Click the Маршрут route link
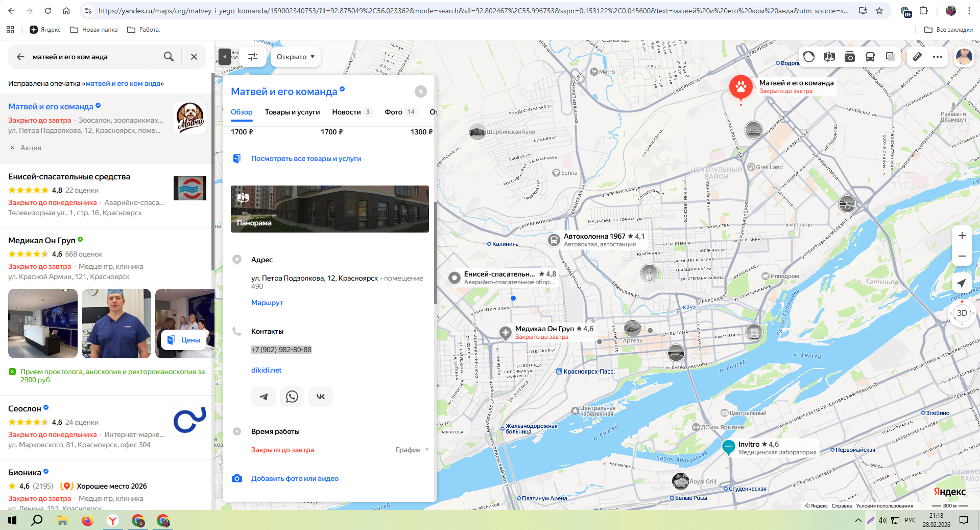 click(267, 303)
